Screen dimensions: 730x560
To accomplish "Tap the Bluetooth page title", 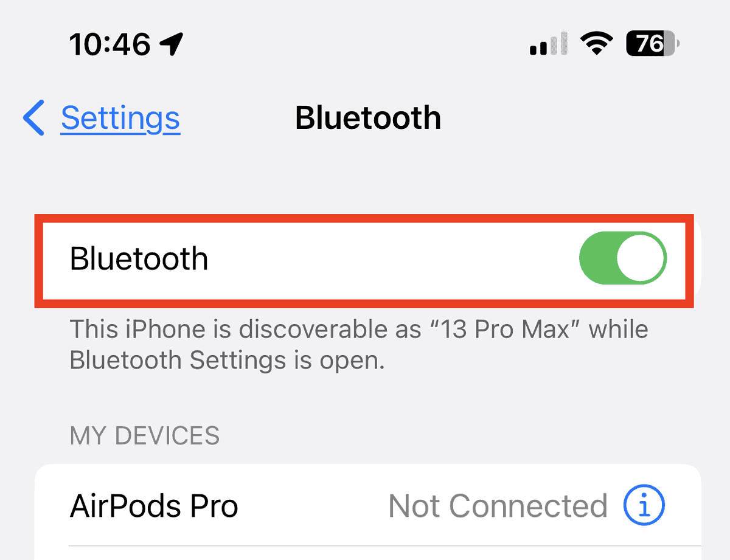I will tap(368, 117).
